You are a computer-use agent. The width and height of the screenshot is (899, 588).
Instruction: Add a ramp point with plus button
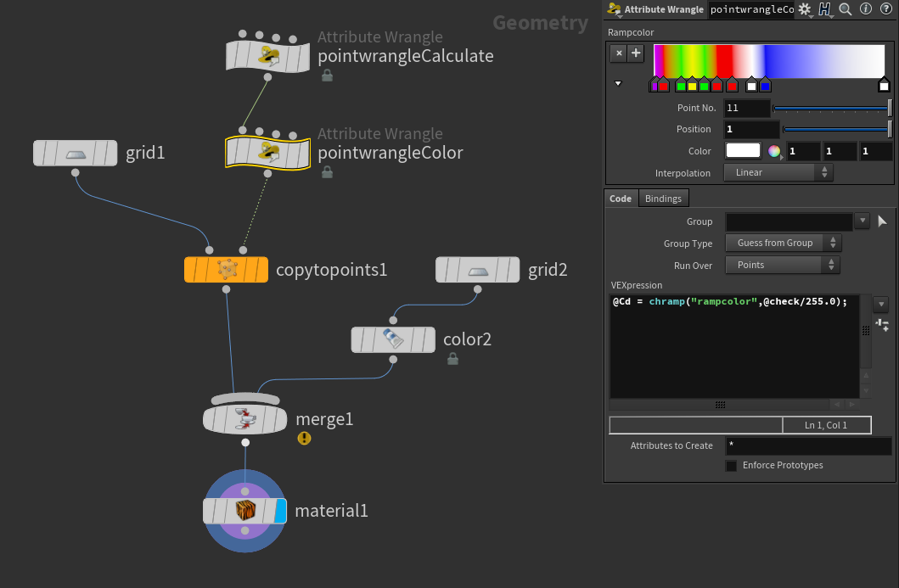(x=636, y=53)
